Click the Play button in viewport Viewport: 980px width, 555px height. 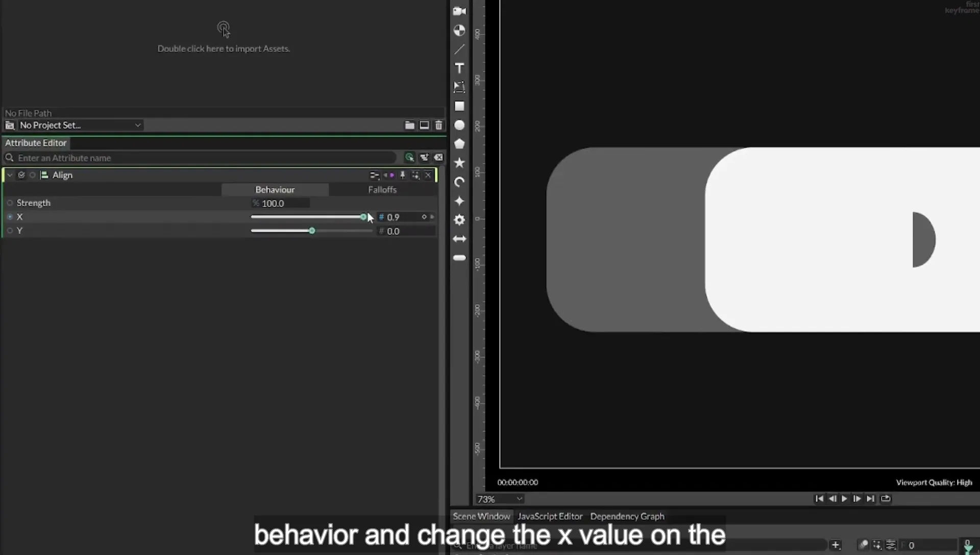[844, 498]
